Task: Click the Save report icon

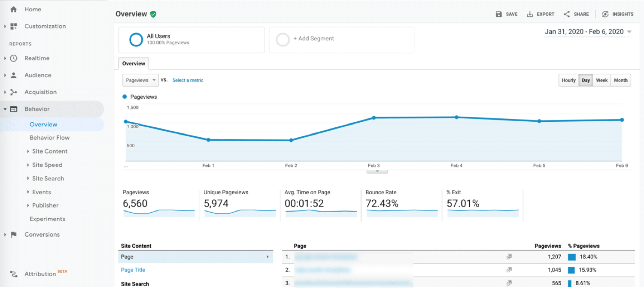Action: pos(499,14)
